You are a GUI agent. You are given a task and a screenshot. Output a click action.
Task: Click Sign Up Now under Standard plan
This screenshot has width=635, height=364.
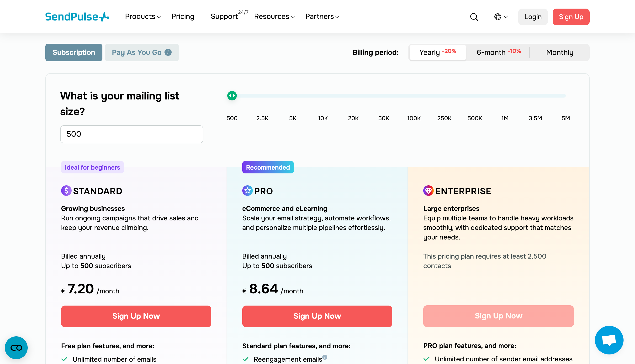[136, 316]
